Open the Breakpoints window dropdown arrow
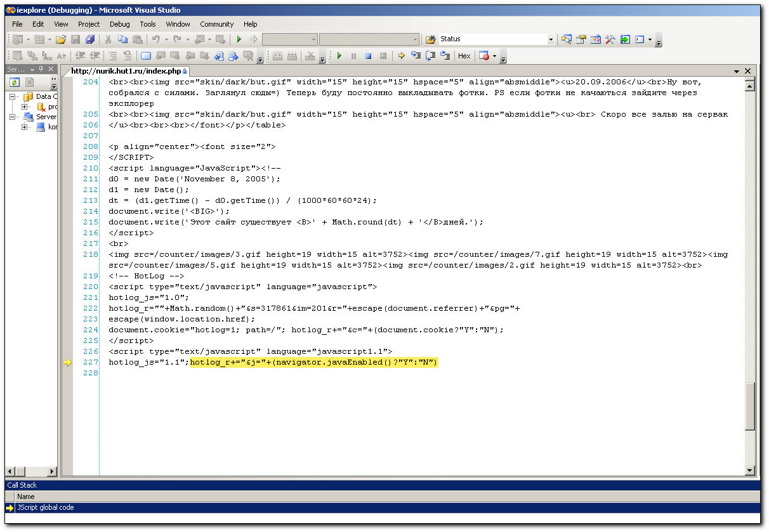769x532 pixels. pyautogui.click(x=494, y=56)
